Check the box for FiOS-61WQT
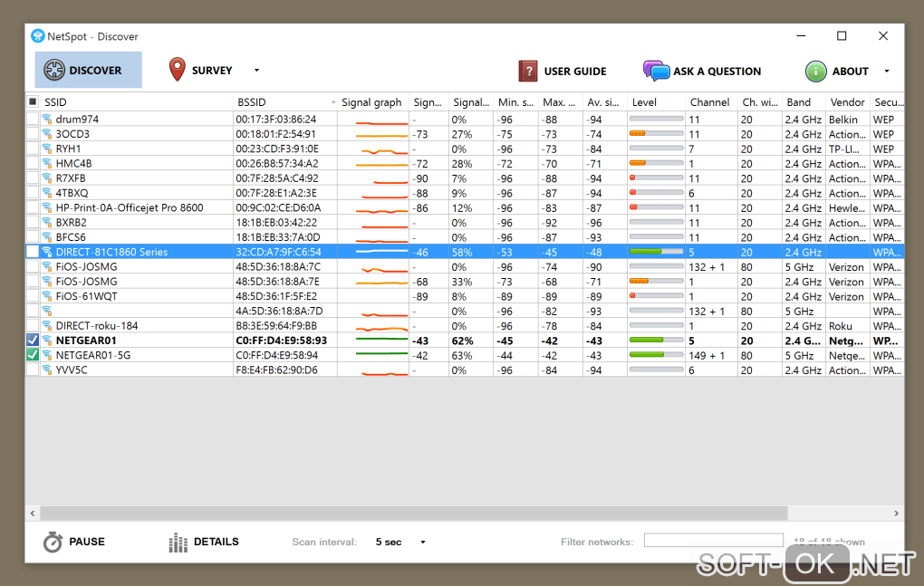 click(33, 295)
